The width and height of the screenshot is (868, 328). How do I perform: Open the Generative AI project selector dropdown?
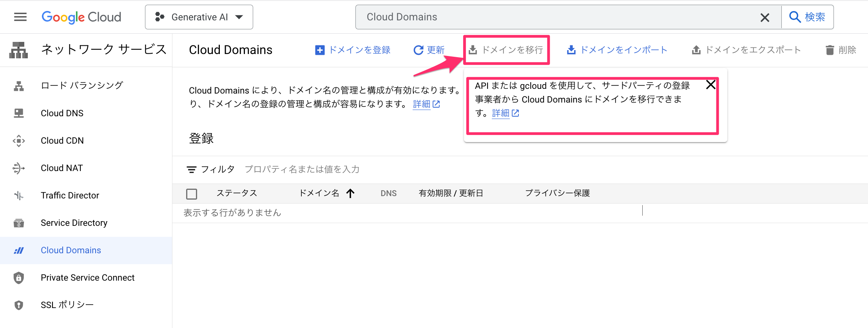[x=199, y=17]
